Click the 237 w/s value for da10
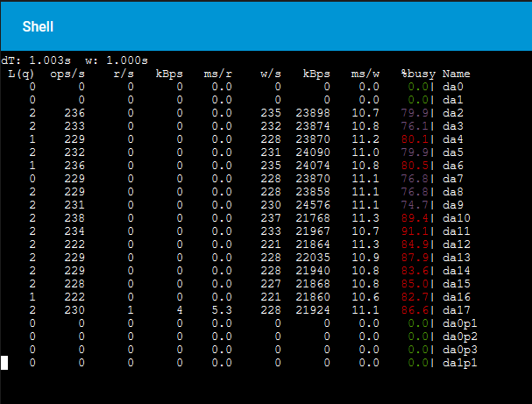Screen dimensions: 532x404 click(x=271, y=218)
